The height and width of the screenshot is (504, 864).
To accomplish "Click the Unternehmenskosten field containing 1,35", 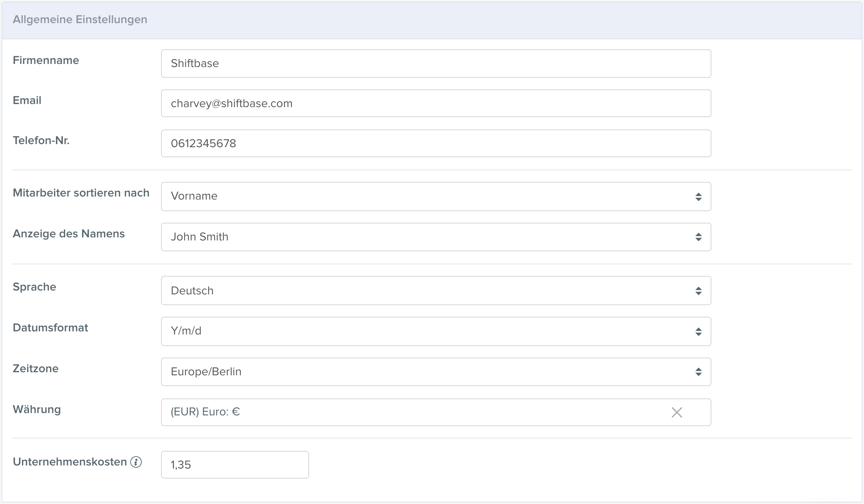I will point(235,465).
